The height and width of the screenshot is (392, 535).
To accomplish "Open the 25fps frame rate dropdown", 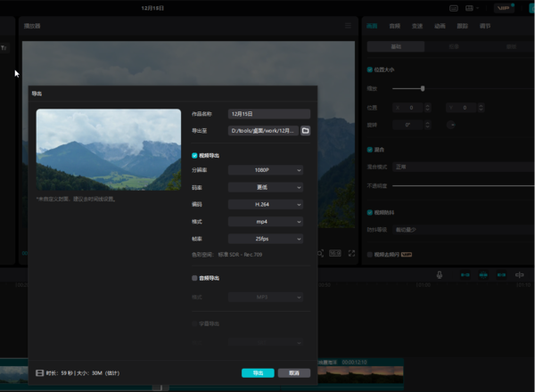I will [x=266, y=239].
